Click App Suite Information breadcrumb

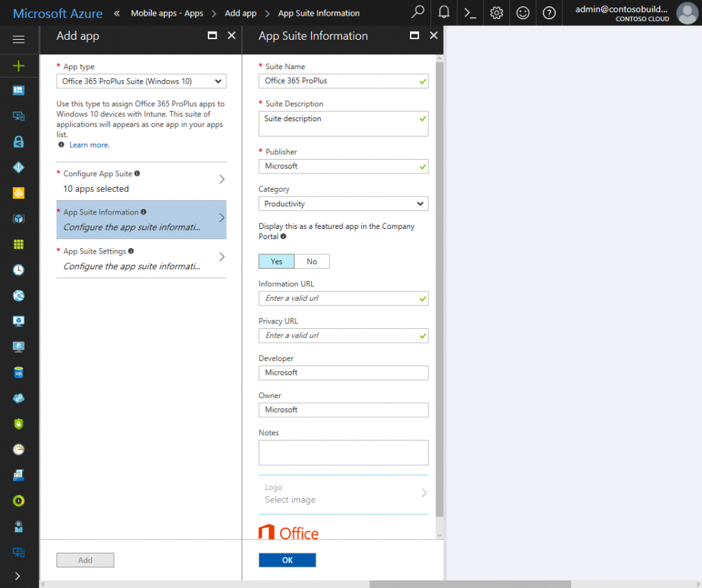coord(319,13)
